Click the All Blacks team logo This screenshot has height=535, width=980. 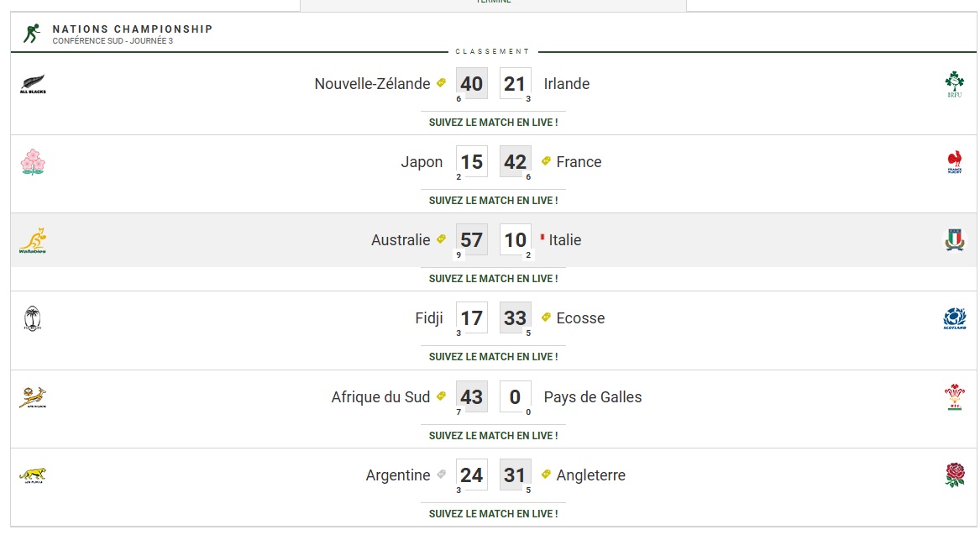tap(33, 84)
